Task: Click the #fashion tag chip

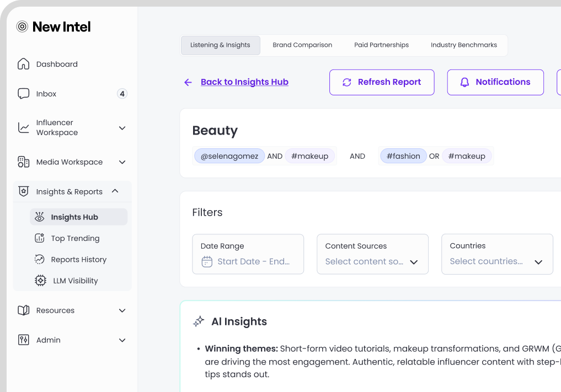Action: (403, 156)
